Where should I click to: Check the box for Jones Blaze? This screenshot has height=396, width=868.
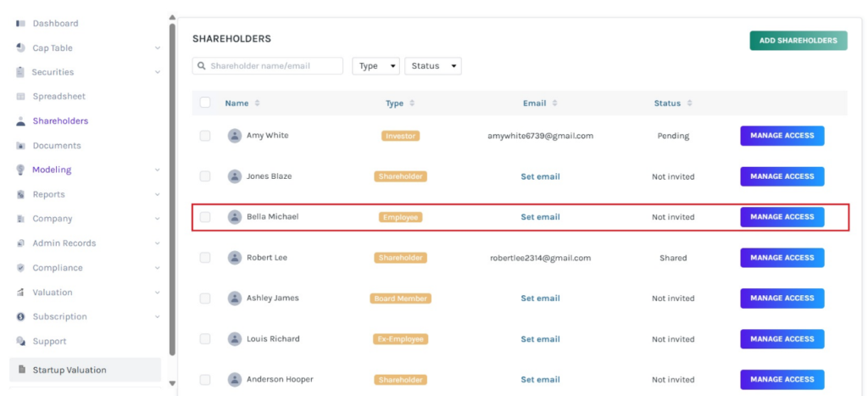(205, 176)
